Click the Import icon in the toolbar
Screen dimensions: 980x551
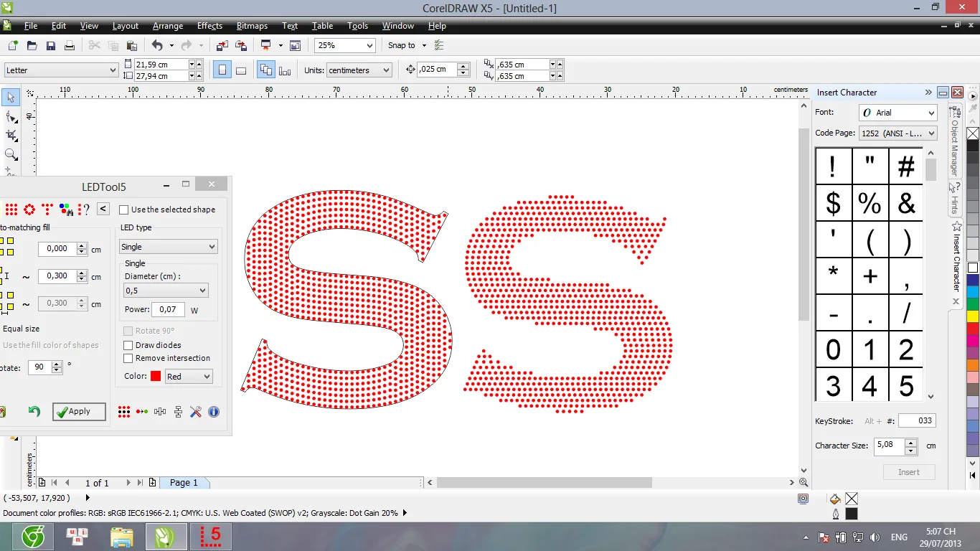(222, 45)
